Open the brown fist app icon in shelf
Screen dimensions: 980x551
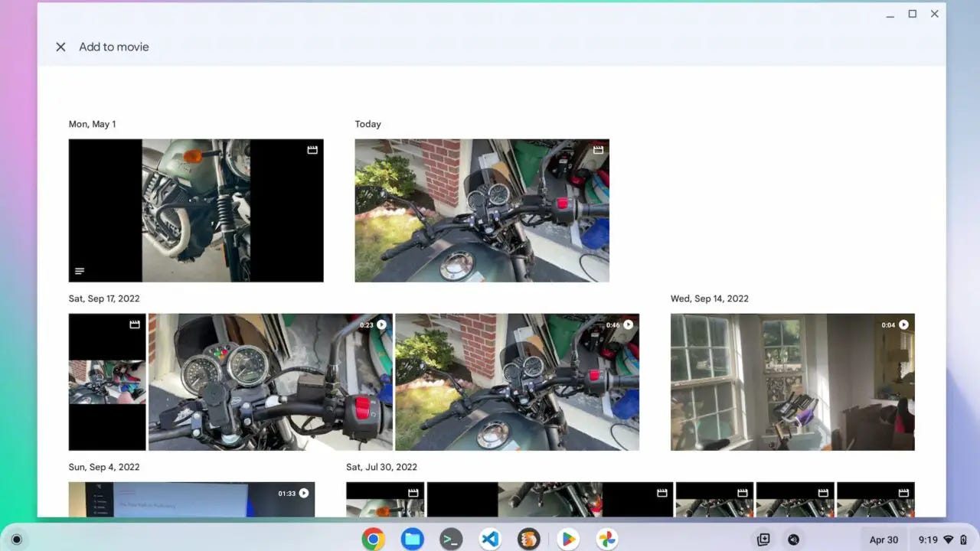coord(529,540)
